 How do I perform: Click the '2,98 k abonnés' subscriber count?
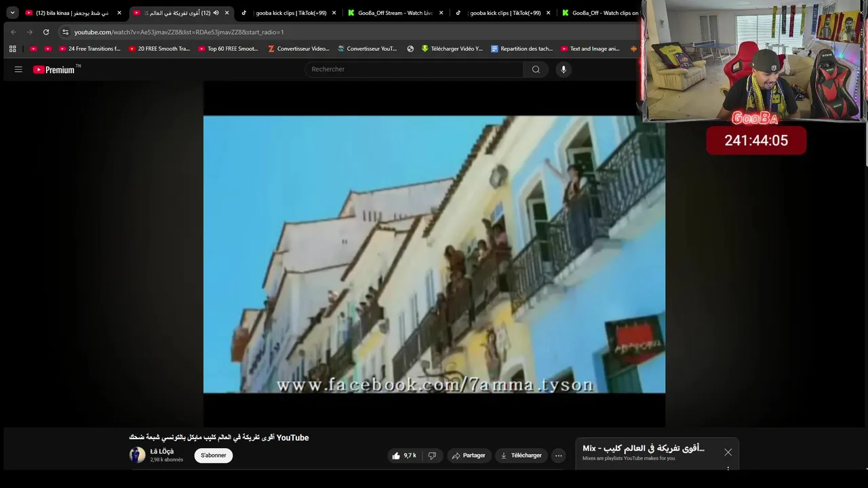[167, 460]
